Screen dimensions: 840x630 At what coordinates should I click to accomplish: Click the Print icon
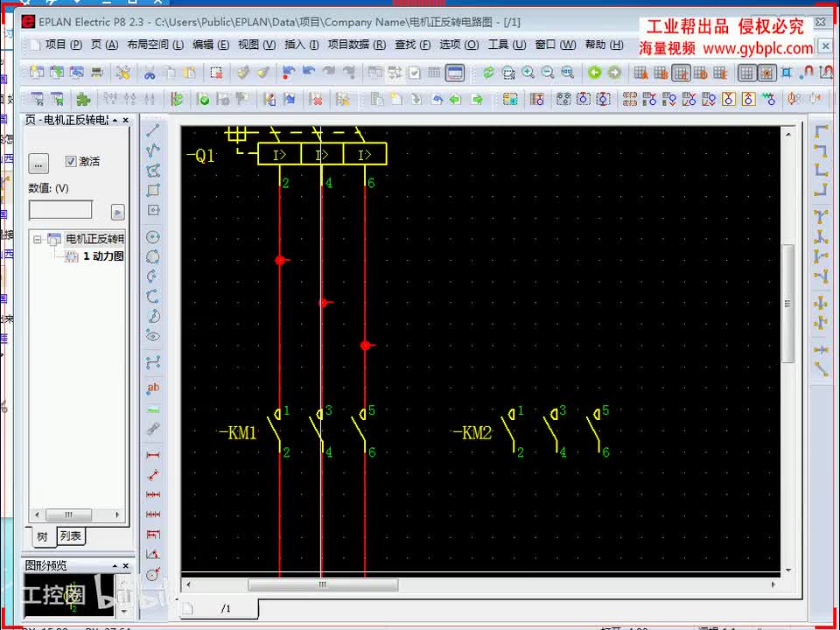pos(97,73)
